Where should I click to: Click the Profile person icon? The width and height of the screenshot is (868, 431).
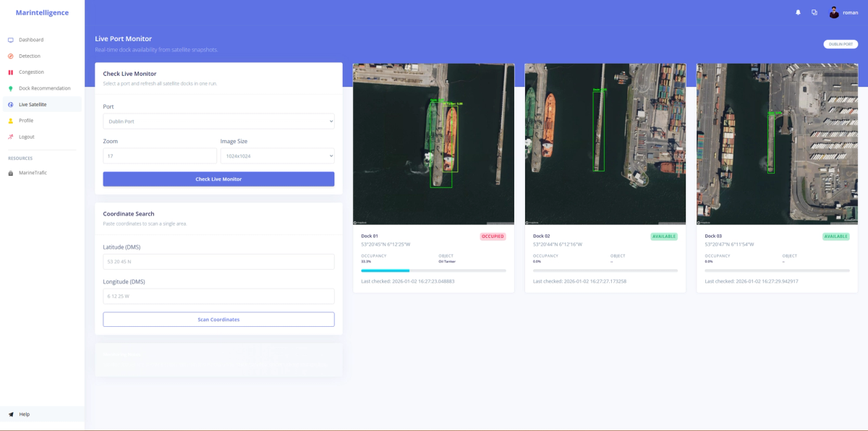[12, 119]
